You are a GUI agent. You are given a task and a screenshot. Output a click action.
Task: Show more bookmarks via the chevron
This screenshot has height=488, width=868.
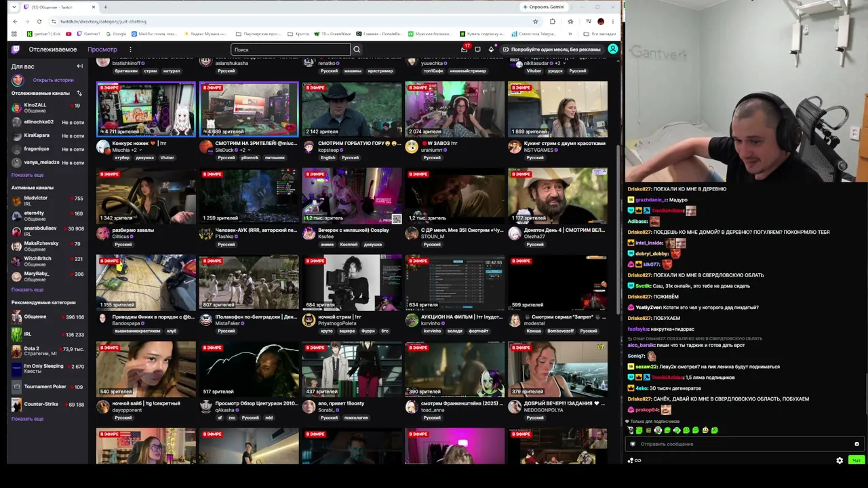pyautogui.click(x=570, y=34)
